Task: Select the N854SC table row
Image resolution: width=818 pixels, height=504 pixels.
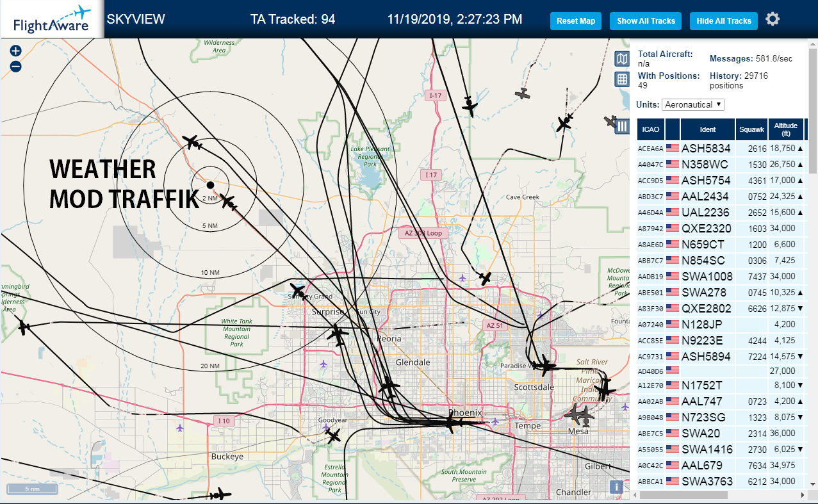Action: click(721, 260)
